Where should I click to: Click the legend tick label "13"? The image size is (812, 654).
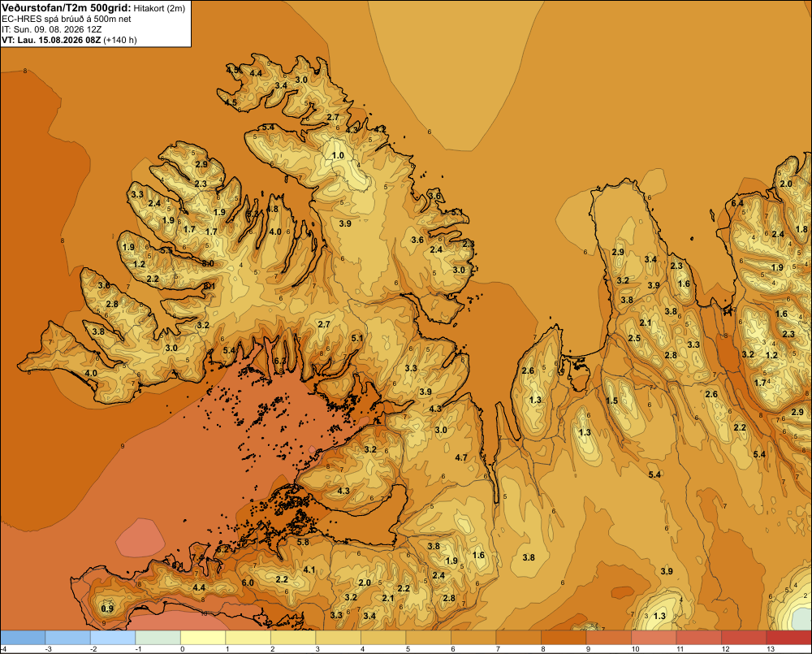tap(771, 649)
